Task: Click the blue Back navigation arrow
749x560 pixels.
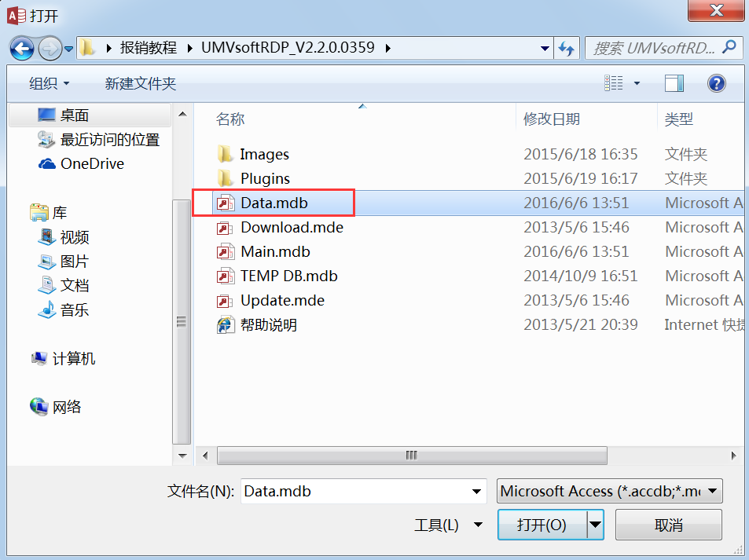Action: (22, 48)
